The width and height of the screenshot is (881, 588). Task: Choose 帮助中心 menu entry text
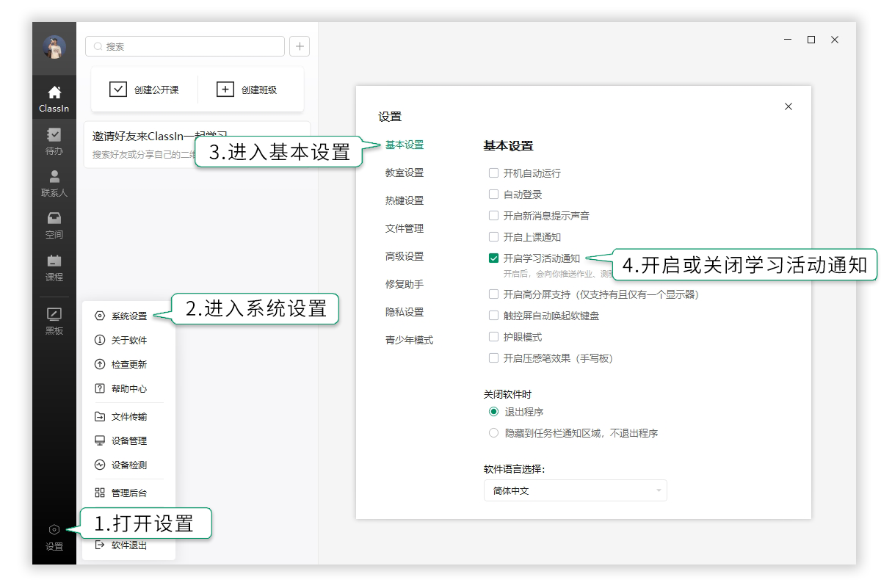[129, 388]
